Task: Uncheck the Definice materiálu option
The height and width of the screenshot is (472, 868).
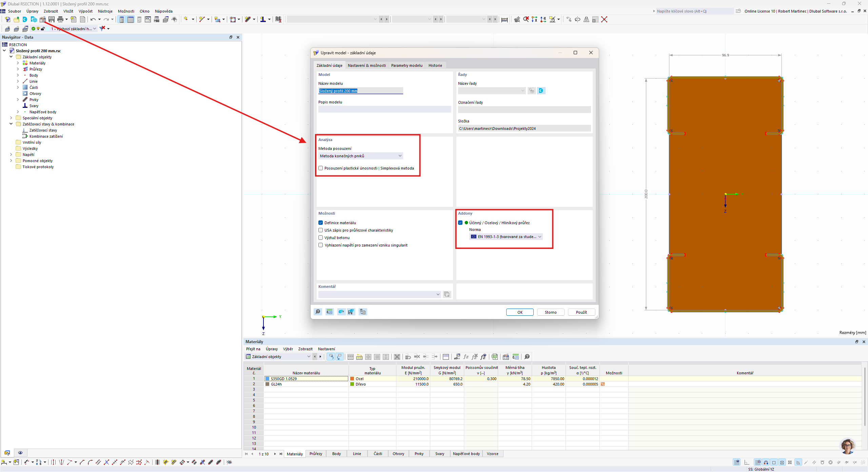Action: [321, 223]
